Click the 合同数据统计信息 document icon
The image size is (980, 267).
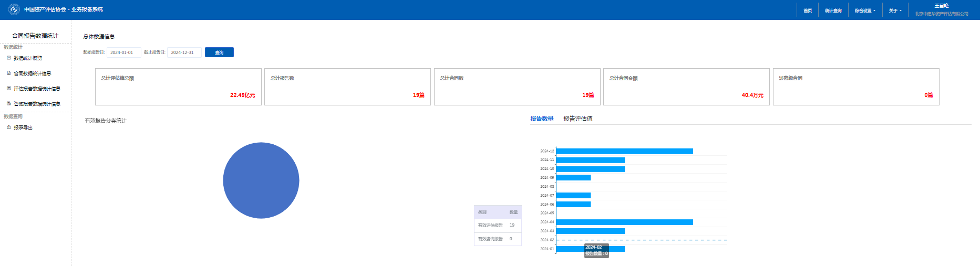click(9, 73)
